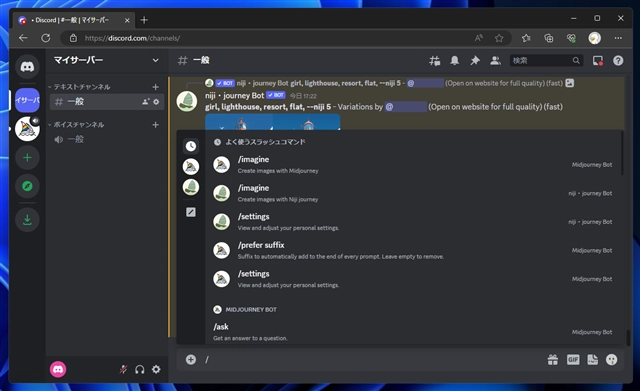Select Midjourney Bot /imagine command
This screenshot has height=391, width=640.
click(413, 165)
